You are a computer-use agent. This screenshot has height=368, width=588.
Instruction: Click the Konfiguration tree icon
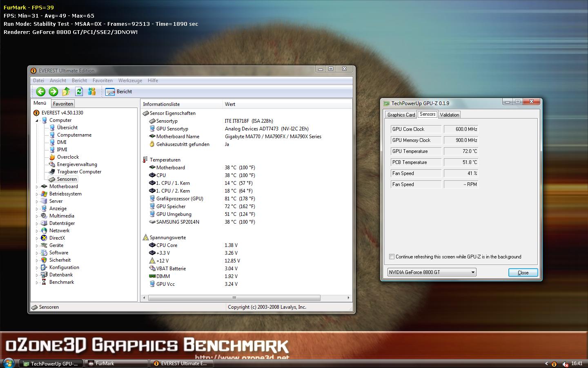click(x=44, y=267)
